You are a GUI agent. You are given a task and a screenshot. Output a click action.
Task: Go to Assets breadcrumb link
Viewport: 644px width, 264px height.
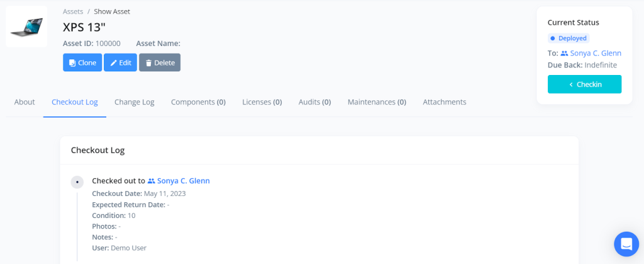pos(73,11)
